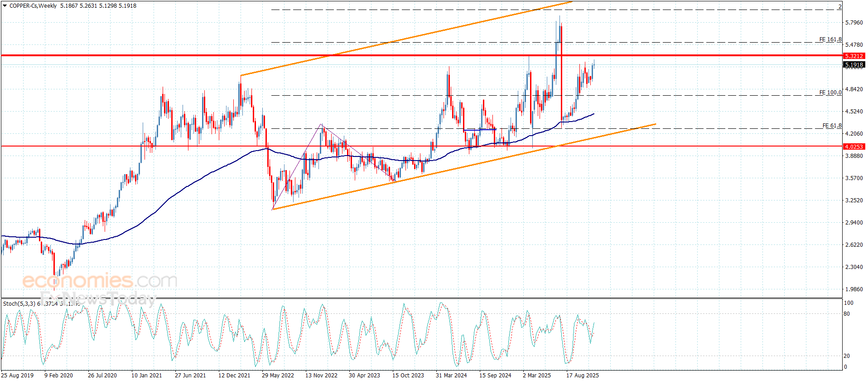The height and width of the screenshot is (381, 868).
Task: Select the lower orange channel trendline
Action: [x=464, y=166]
